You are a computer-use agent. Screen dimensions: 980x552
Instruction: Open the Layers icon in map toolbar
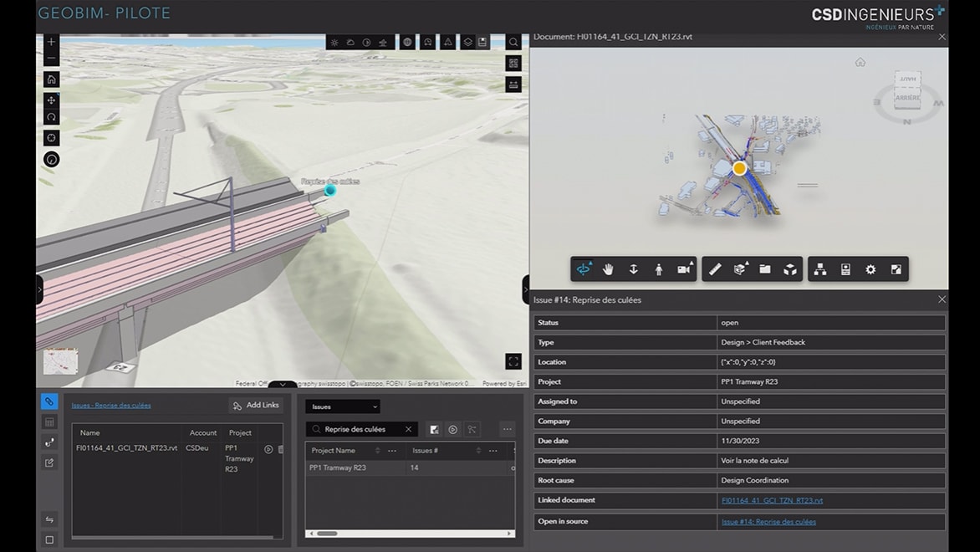pos(468,42)
